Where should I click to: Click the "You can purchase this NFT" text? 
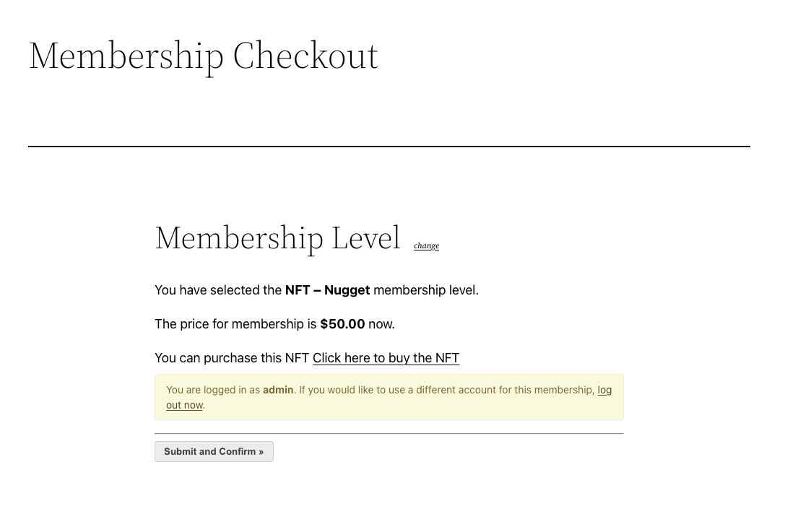click(x=232, y=358)
